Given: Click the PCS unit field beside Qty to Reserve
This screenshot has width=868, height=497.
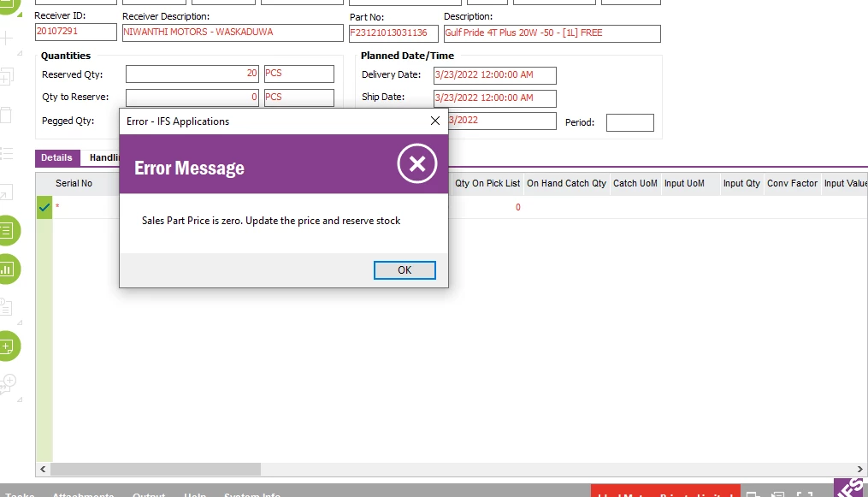Looking at the screenshot, I should [299, 98].
